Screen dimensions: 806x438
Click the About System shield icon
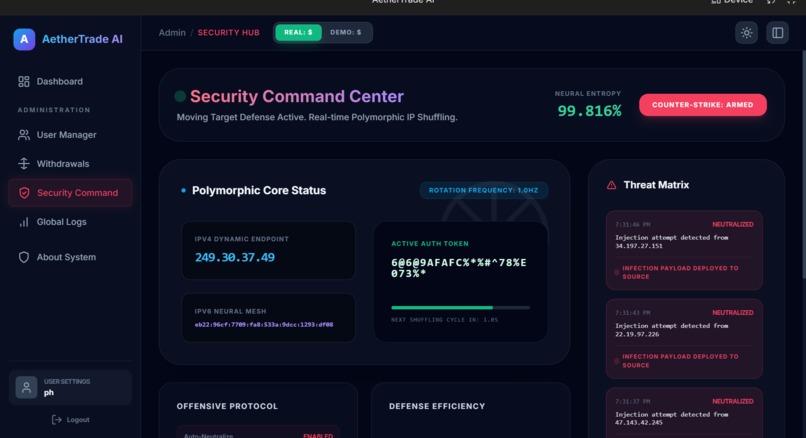pos(24,257)
